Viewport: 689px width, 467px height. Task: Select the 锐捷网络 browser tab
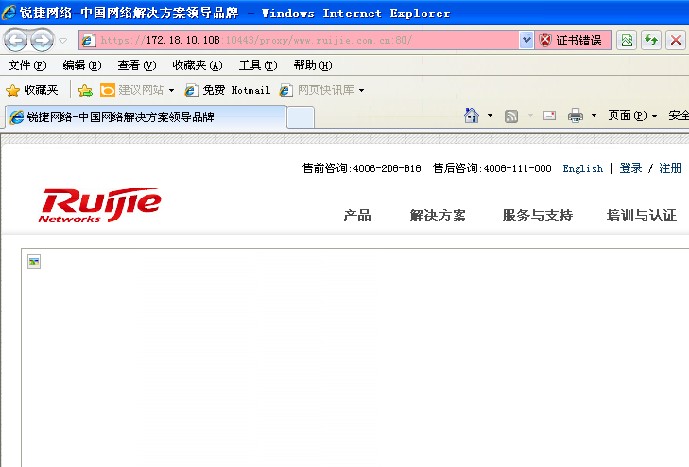click(x=146, y=117)
